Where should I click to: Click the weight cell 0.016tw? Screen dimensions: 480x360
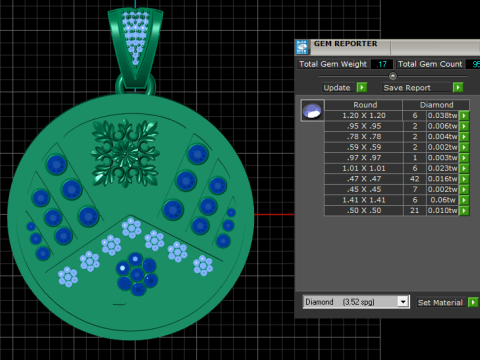(443, 179)
